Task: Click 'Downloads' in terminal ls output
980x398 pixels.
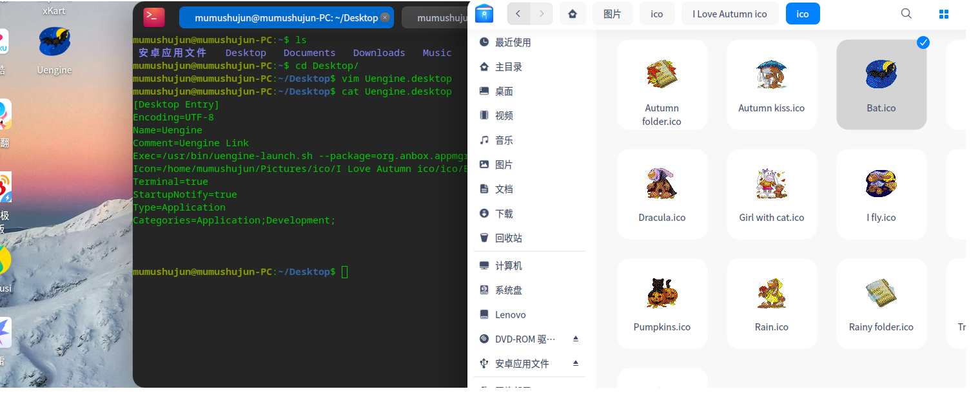Action: [379, 53]
